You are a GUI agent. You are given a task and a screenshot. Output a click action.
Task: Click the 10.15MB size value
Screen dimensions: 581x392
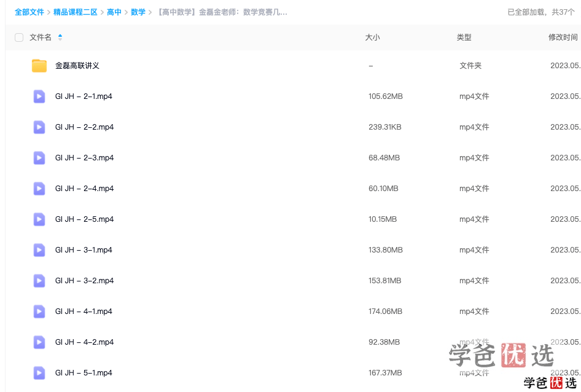pos(383,219)
